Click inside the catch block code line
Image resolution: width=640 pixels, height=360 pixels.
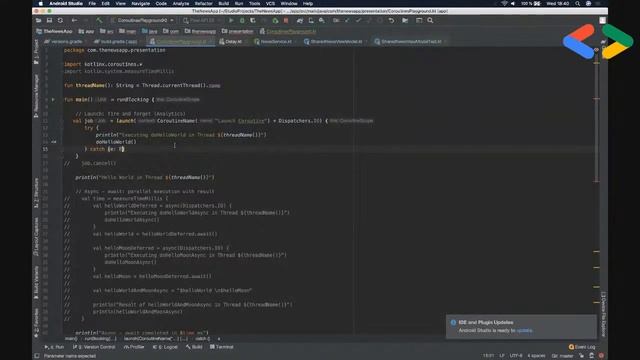tap(104, 149)
